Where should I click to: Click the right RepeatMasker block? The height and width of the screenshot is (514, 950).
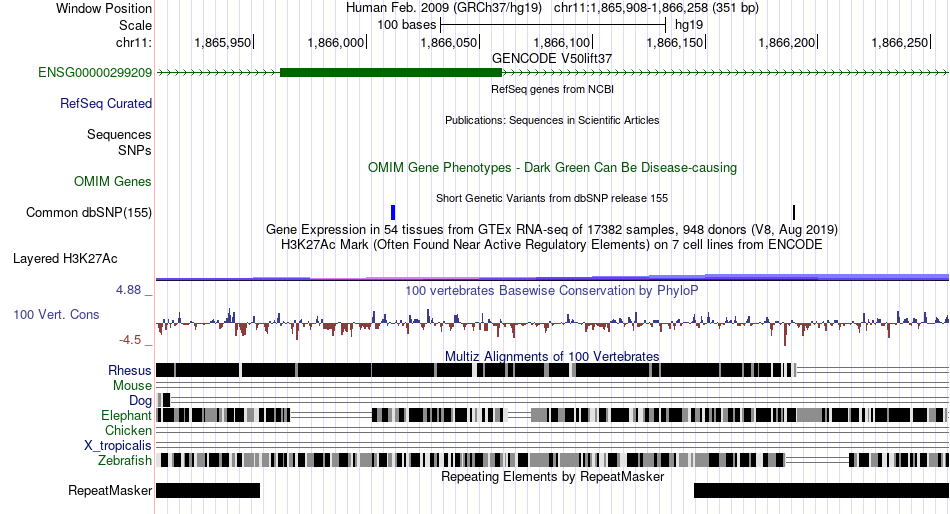(821, 490)
